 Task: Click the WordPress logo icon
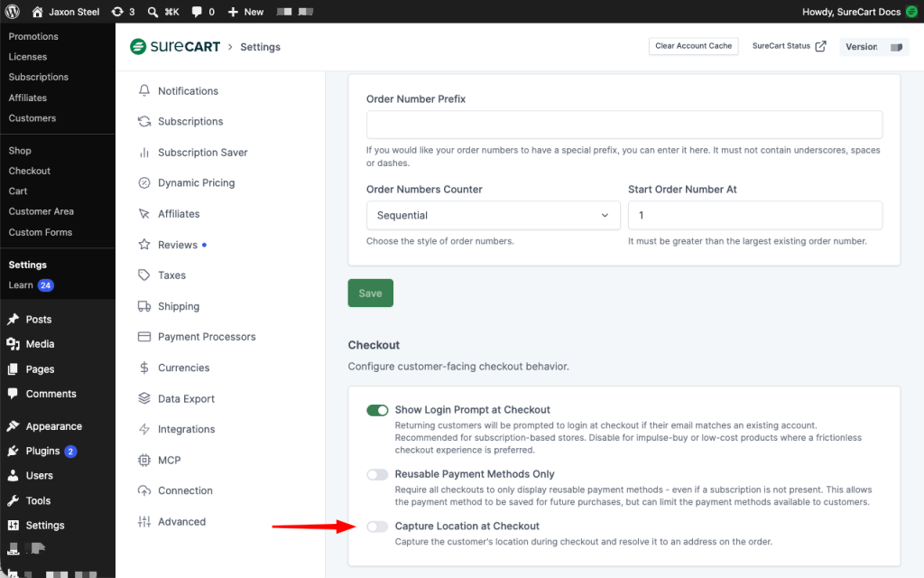[x=13, y=12]
